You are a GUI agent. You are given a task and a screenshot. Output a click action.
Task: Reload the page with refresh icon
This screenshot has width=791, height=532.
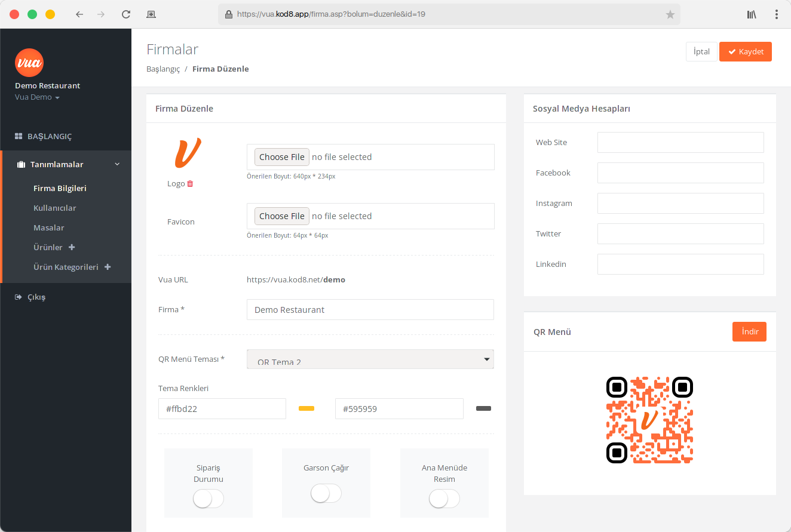point(125,14)
